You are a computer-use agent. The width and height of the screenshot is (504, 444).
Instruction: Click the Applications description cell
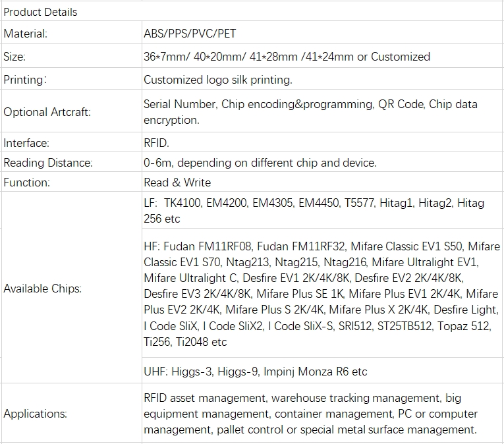323,413
